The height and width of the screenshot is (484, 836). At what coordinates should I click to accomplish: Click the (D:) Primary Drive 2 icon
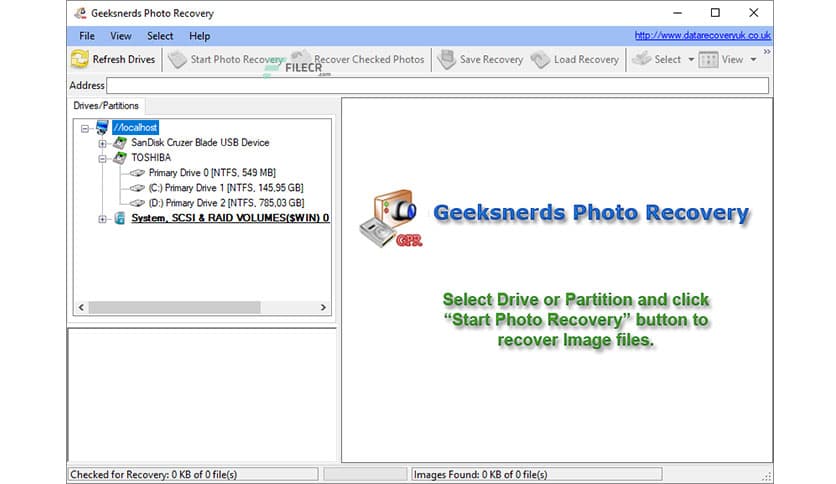pos(137,203)
